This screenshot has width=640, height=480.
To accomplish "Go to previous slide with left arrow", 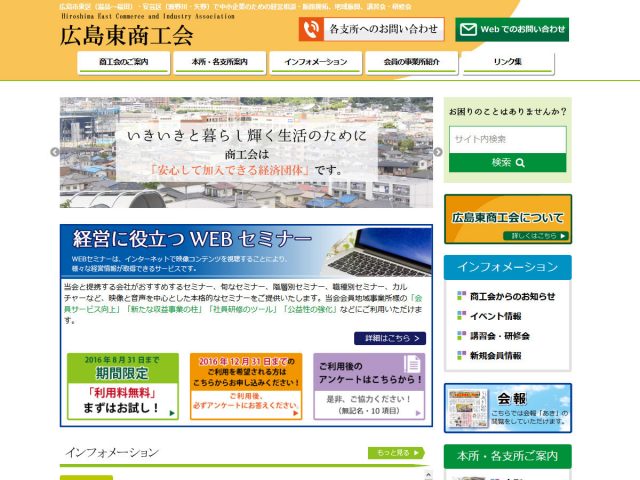I will click(55, 152).
